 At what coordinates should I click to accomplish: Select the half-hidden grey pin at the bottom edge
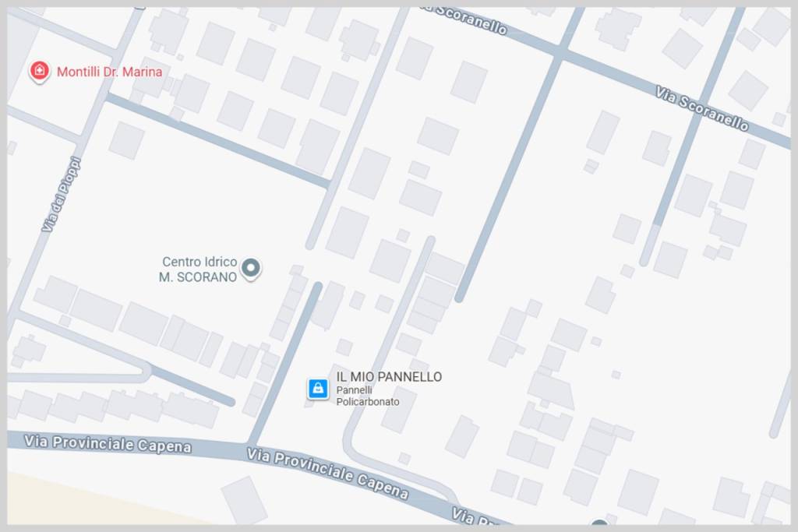[x=600, y=522]
